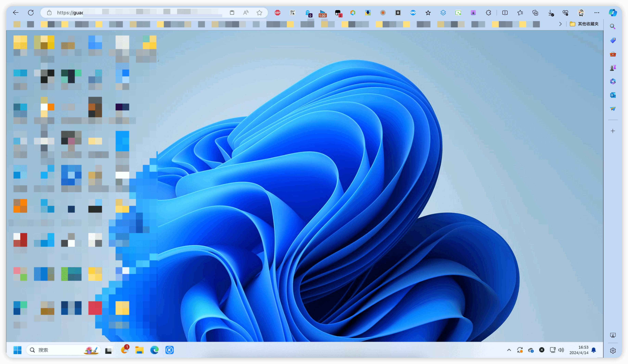
Task: Open the profile avatar menu
Action: click(581, 12)
